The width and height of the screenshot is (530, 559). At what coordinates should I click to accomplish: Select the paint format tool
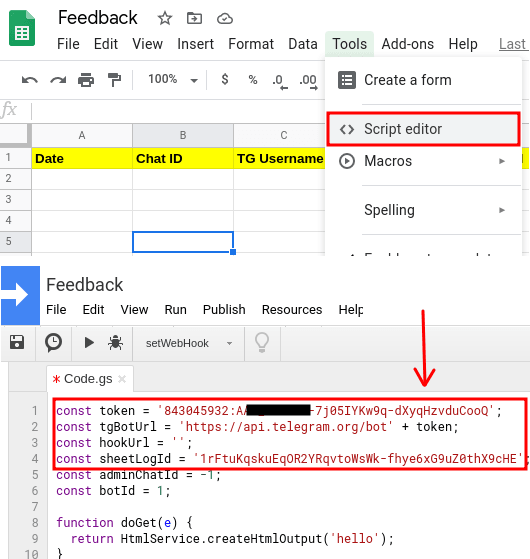point(114,80)
